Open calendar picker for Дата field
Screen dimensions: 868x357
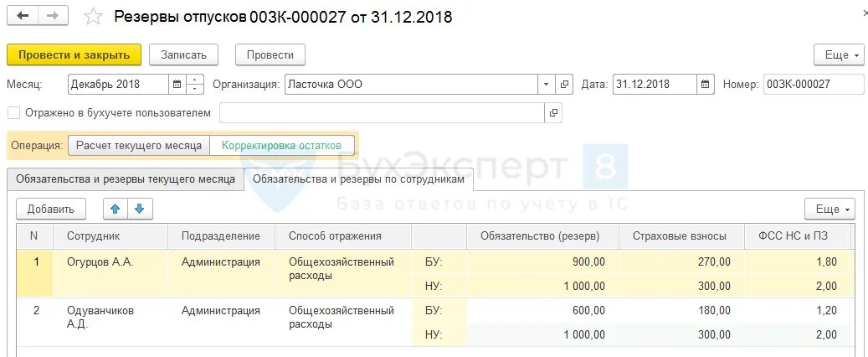tap(705, 85)
